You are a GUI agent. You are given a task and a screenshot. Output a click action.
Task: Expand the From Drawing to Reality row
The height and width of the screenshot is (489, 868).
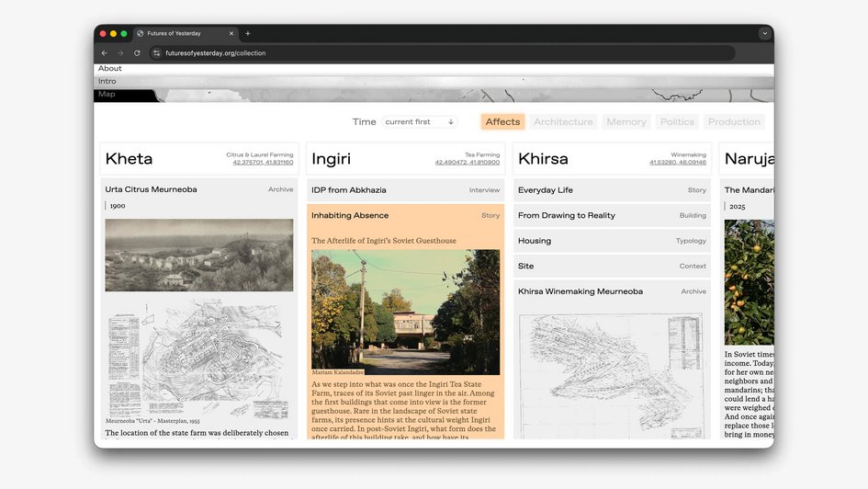(x=613, y=215)
